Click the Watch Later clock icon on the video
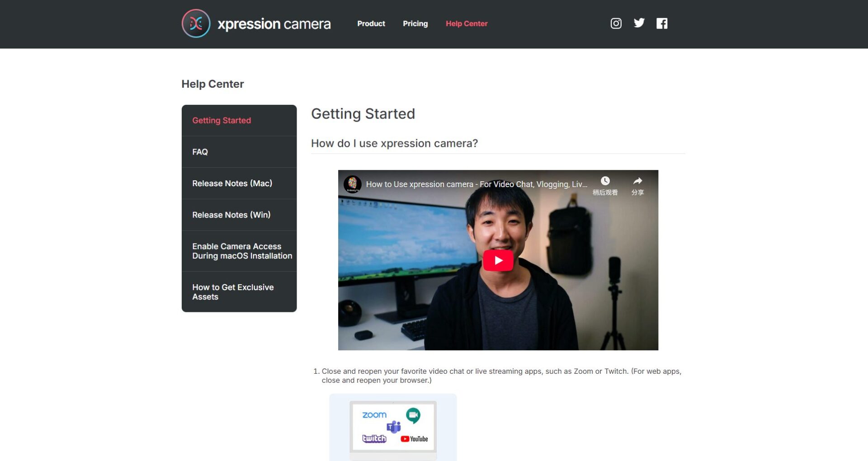The image size is (868, 461). pos(605,181)
